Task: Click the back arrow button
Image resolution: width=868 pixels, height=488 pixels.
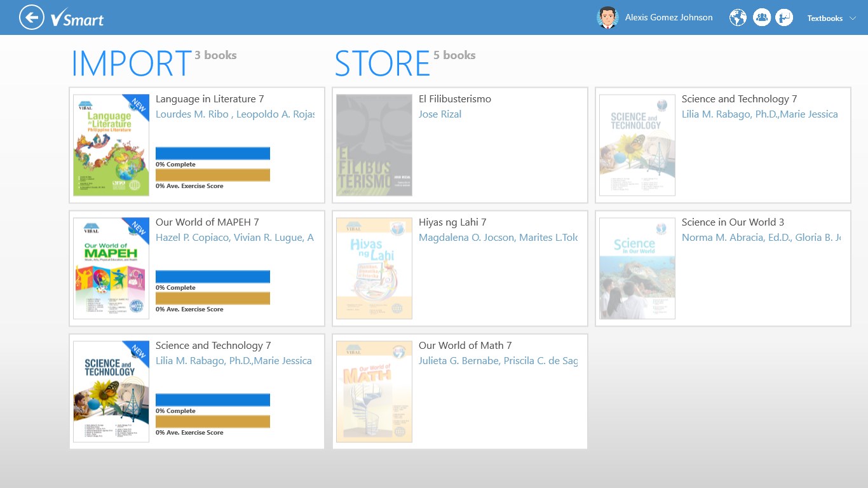Action: [x=32, y=17]
